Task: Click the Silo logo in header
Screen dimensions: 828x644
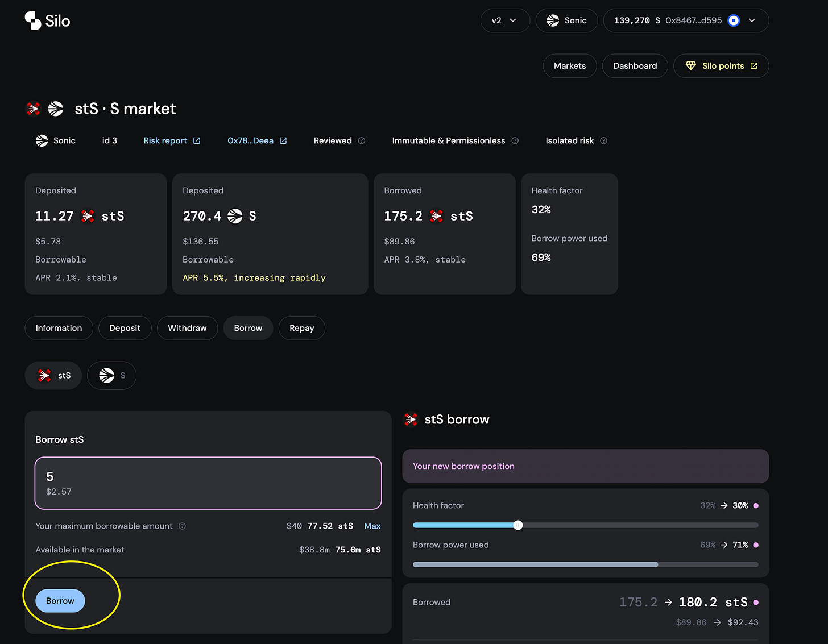Action: pyautogui.click(x=47, y=20)
